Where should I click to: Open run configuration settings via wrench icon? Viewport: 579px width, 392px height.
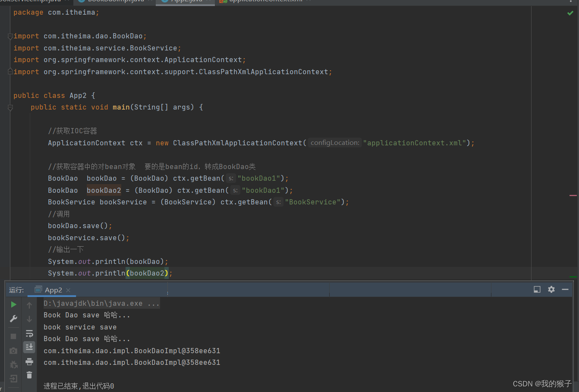coord(13,318)
